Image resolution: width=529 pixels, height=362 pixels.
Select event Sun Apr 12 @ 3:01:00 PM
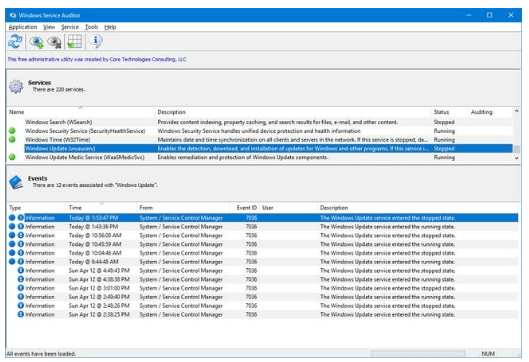[x=262, y=288]
